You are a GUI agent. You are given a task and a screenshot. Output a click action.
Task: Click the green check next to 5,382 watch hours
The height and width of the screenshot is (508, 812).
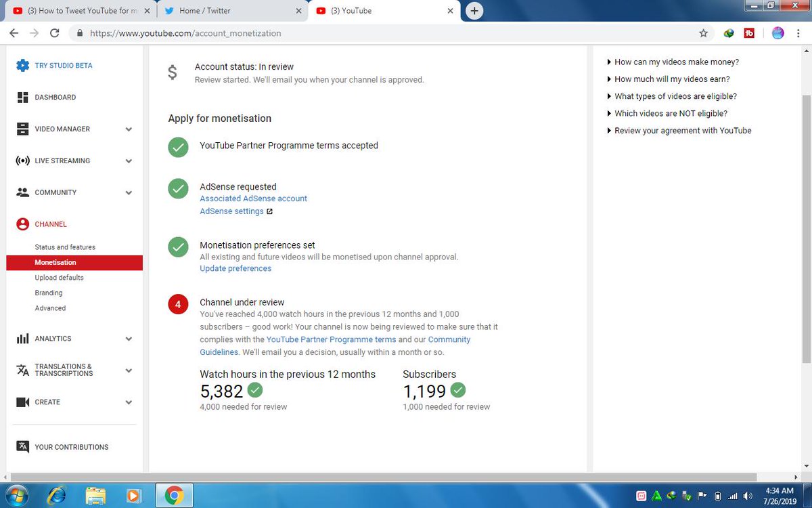255,390
